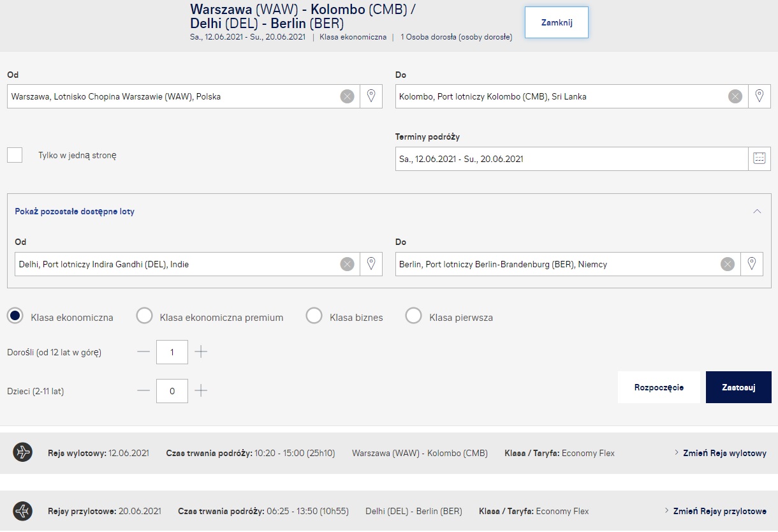The image size is (778, 532).
Task: Increase the Dzieci passenger count
Action: (x=201, y=391)
